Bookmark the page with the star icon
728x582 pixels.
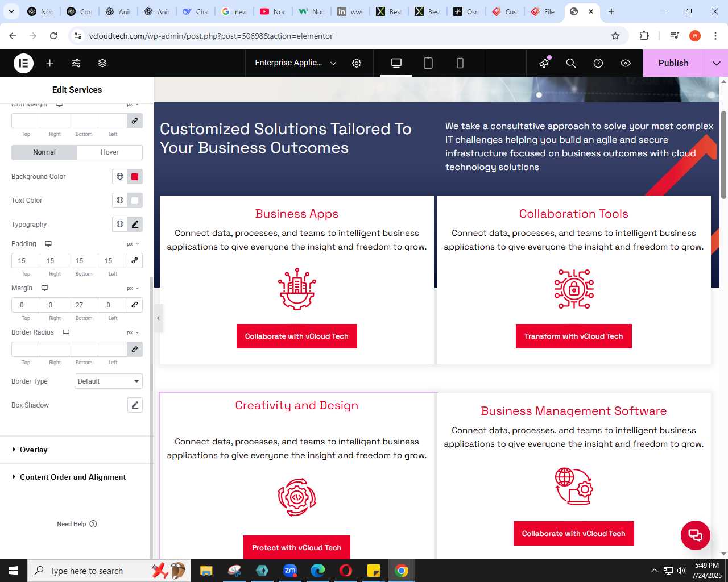click(x=615, y=36)
